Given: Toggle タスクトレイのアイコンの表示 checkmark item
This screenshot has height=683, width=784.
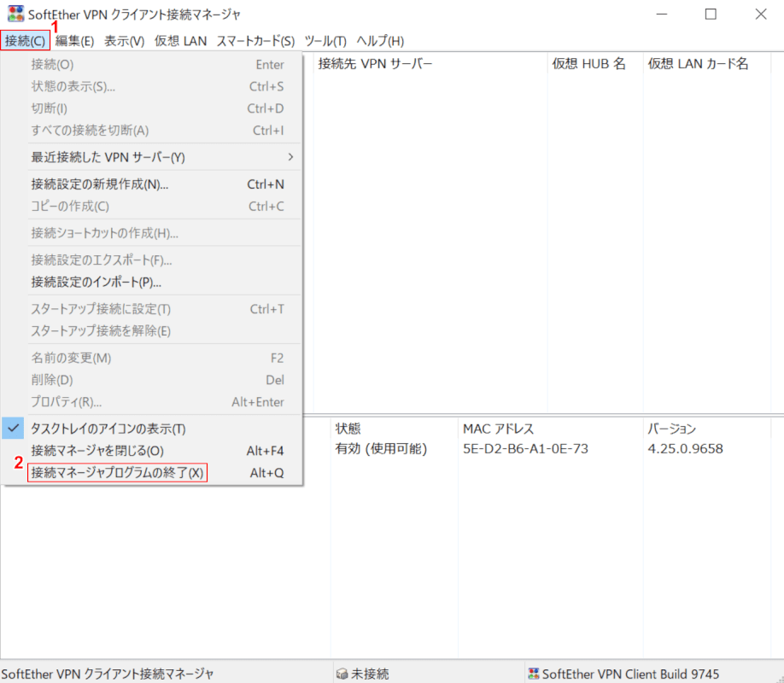Looking at the screenshot, I should (108, 429).
